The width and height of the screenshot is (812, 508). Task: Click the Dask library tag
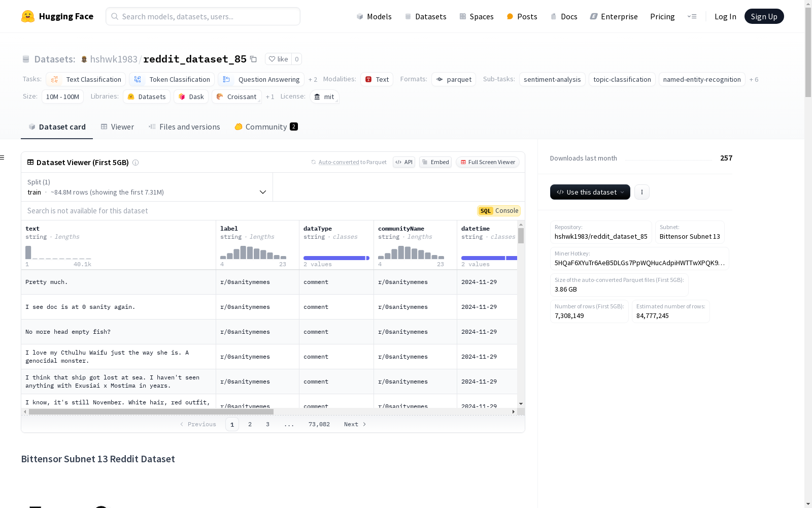pos(191,97)
